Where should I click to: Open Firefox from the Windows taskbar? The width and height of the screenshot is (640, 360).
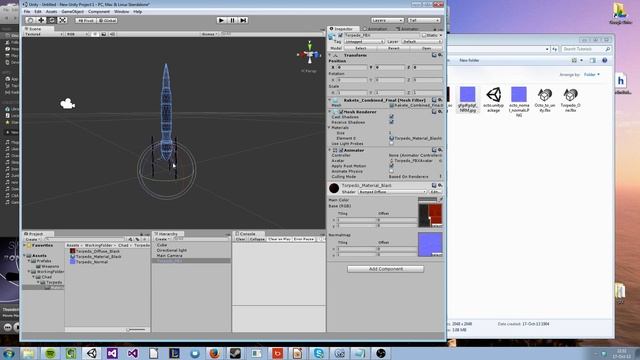215,353
